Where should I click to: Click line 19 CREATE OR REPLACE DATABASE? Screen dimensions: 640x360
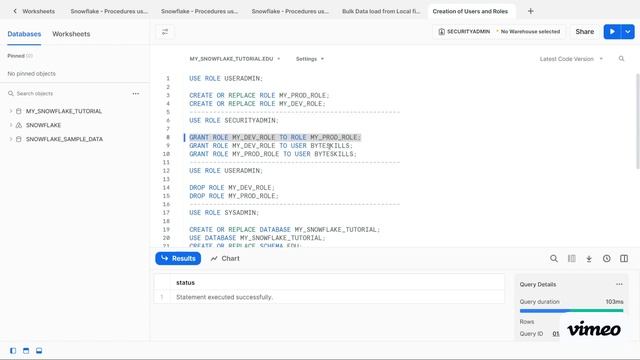[x=284, y=229]
